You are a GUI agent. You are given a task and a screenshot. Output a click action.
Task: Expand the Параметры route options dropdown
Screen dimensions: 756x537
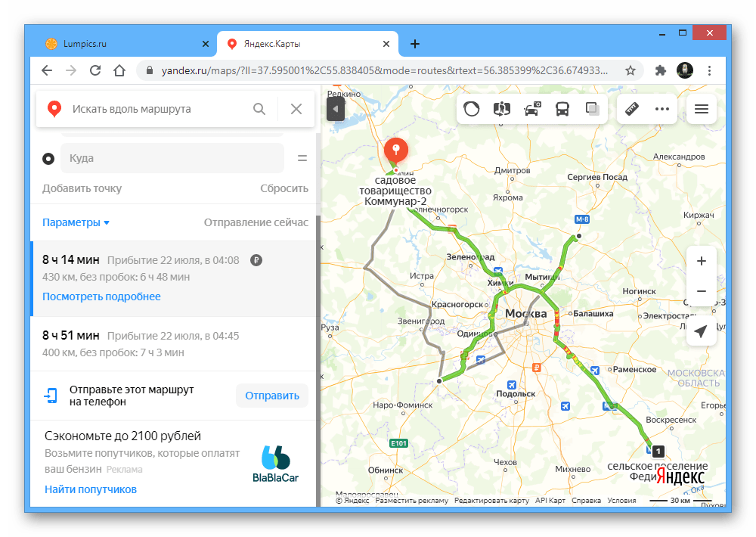(76, 222)
